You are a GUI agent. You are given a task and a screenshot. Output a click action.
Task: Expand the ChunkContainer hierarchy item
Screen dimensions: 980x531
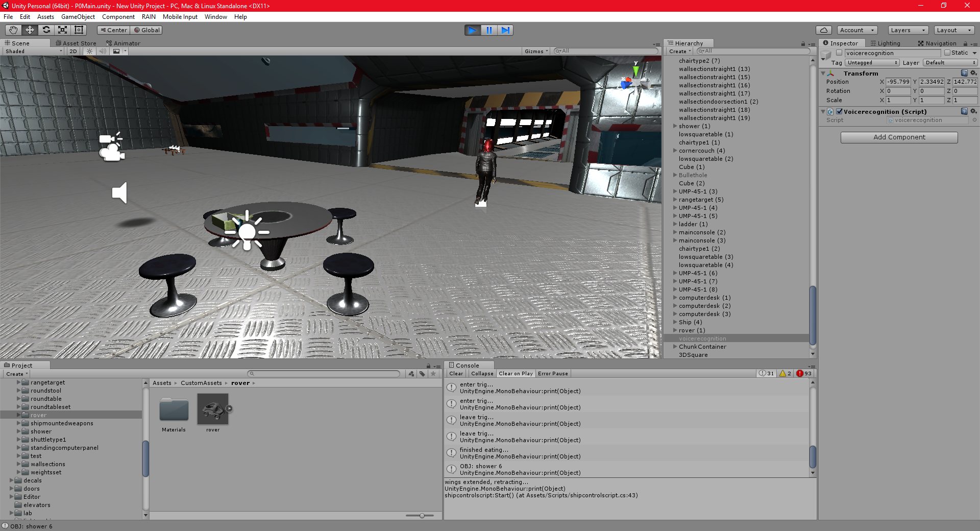point(675,347)
